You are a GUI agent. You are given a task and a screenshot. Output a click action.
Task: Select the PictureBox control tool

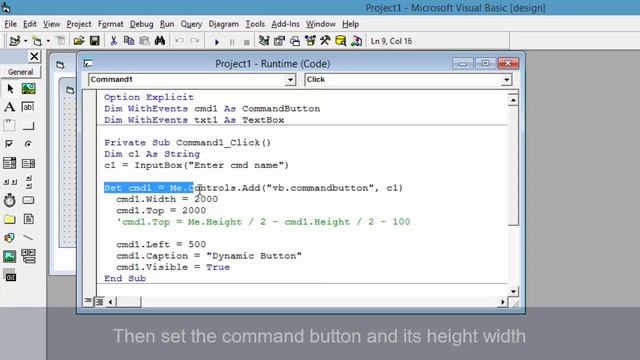point(28,88)
